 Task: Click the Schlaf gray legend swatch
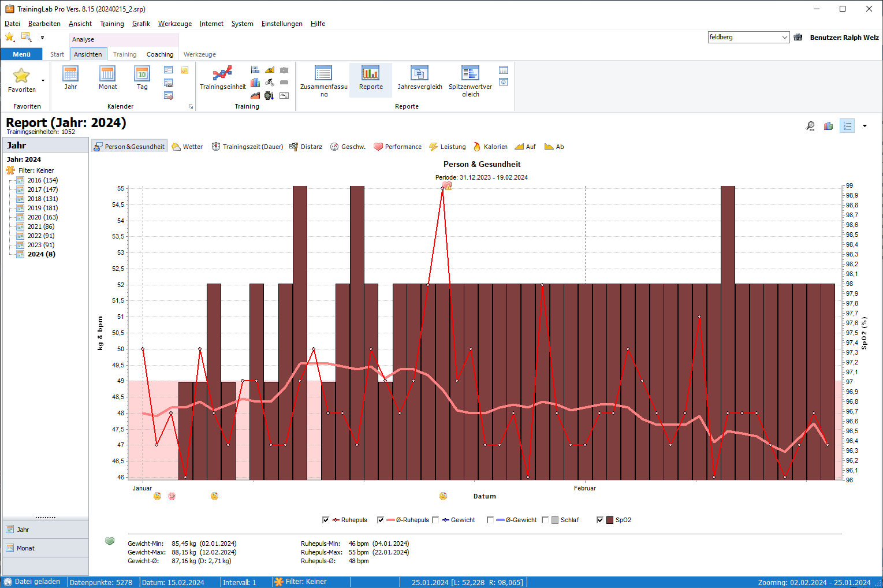[555, 520]
